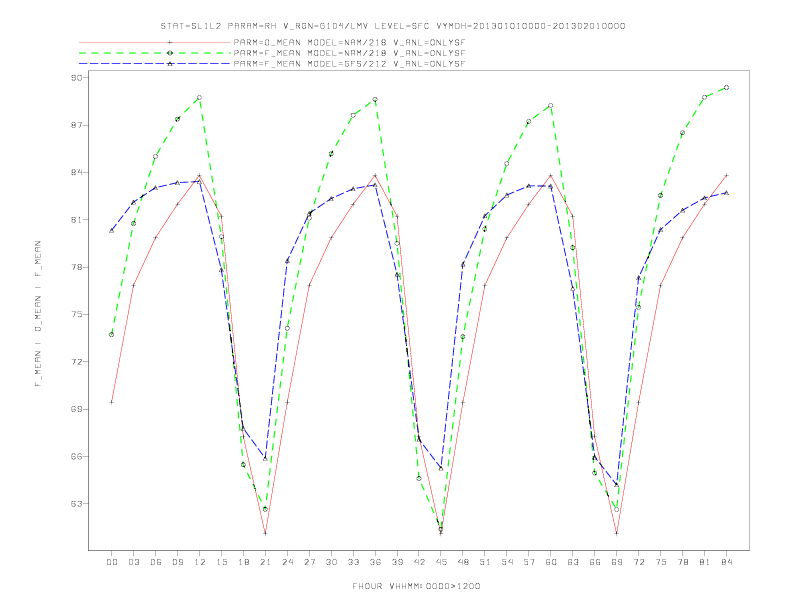The width and height of the screenshot is (792, 612).
Task: Click forecast hour label 06 on x-axis
Action: (156, 562)
